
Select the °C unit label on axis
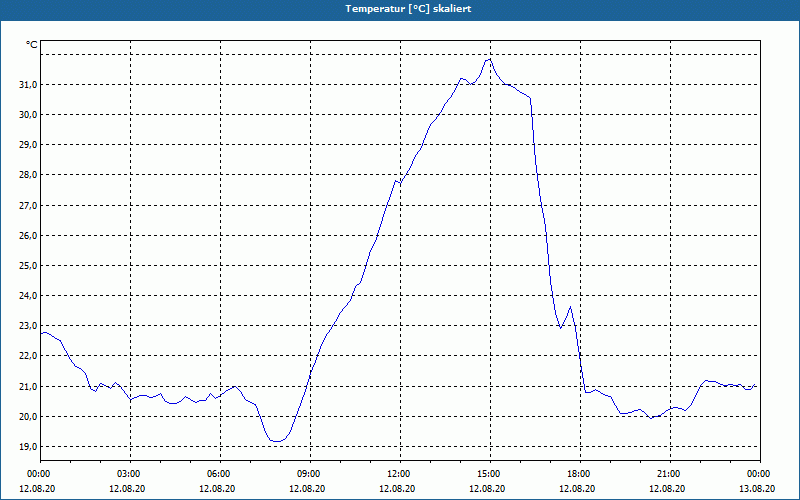(32, 45)
